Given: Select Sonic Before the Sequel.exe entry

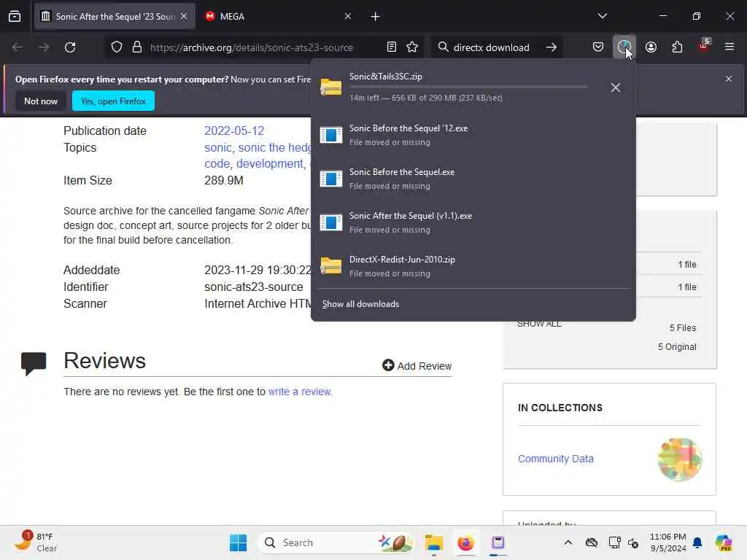Looking at the screenshot, I should click(473, 179).
